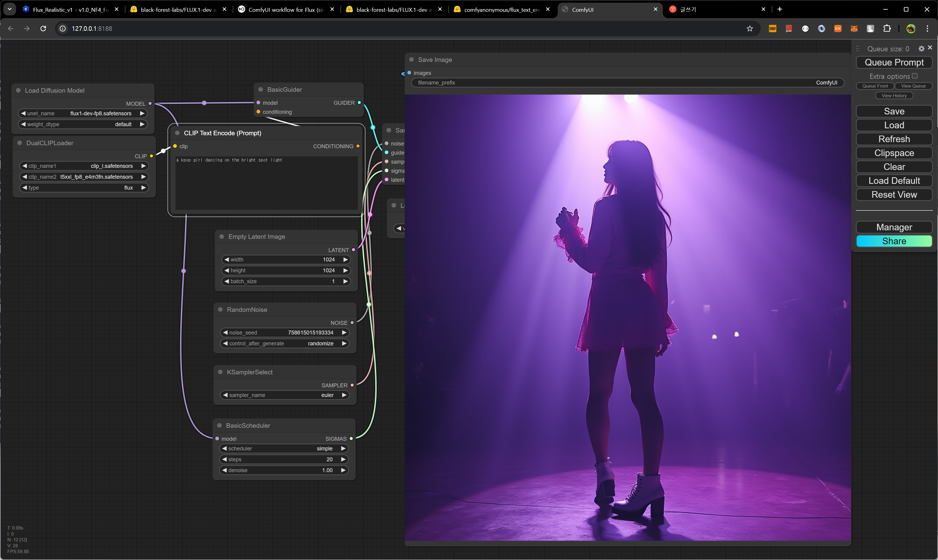Screen dimensions: 938x560
Task: Enable the Extra options checkbox
Action: (x=915, y=76)
